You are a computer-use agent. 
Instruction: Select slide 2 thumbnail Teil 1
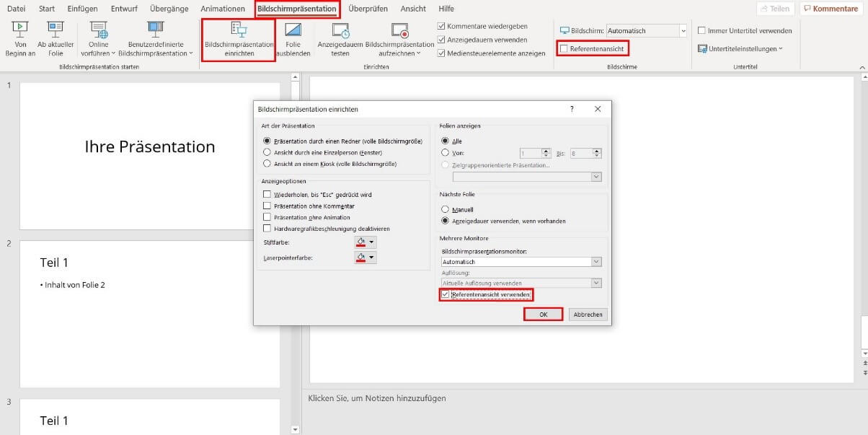pyautogui.click(x=150, y=315)
